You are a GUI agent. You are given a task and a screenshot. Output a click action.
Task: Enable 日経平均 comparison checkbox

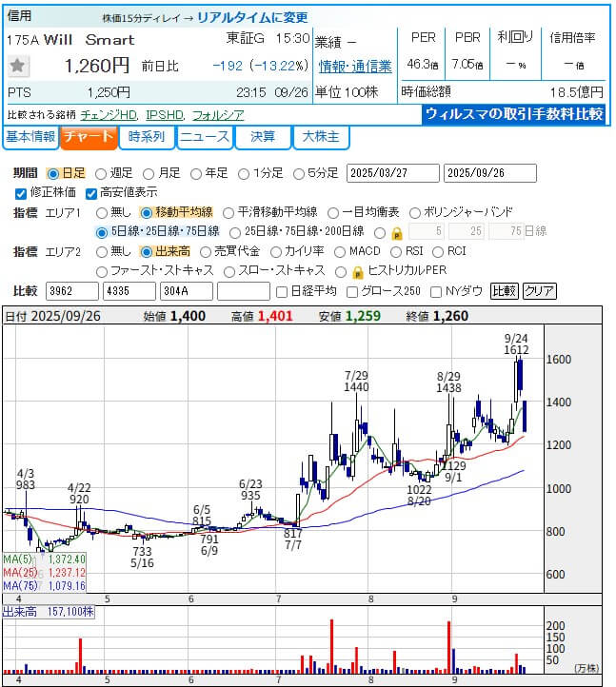281,291
